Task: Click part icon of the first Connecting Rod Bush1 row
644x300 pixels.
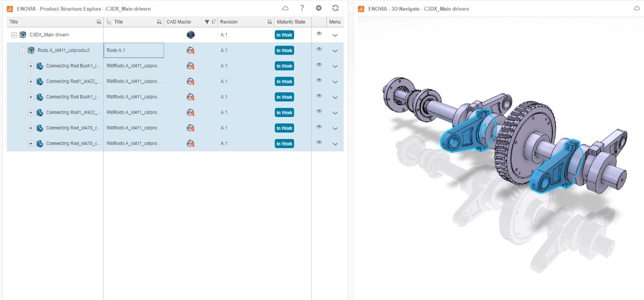Action: [x=40, y=66]
